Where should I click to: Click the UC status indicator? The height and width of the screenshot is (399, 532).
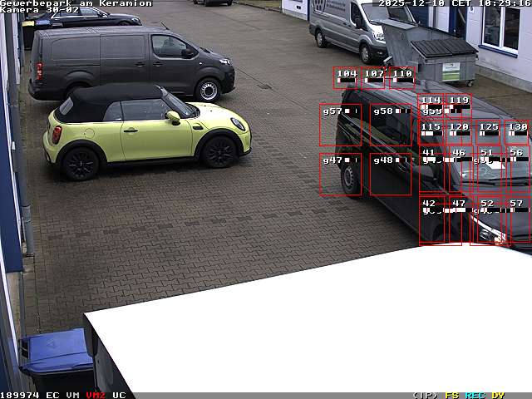119,395
